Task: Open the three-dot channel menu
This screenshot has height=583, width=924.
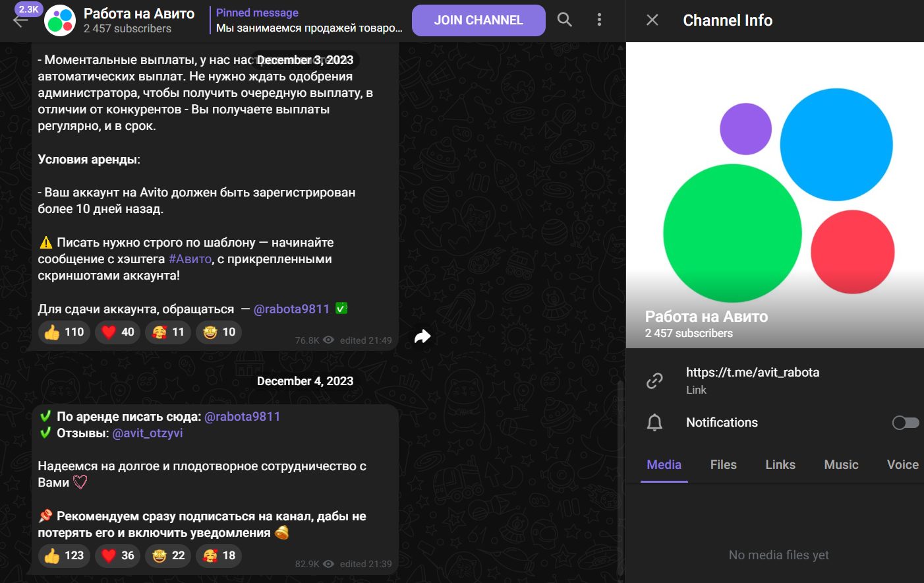Action: pyautogui.click(x=599, y=20)
